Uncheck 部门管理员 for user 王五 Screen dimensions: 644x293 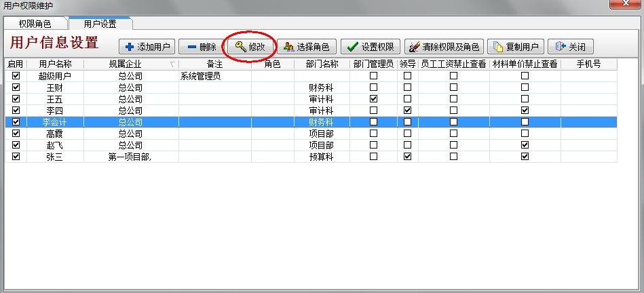[373, 99]
